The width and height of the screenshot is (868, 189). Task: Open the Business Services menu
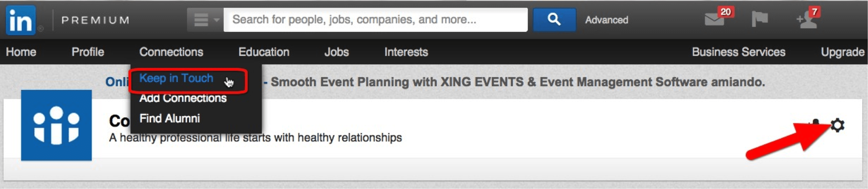[x=739, y=52]
